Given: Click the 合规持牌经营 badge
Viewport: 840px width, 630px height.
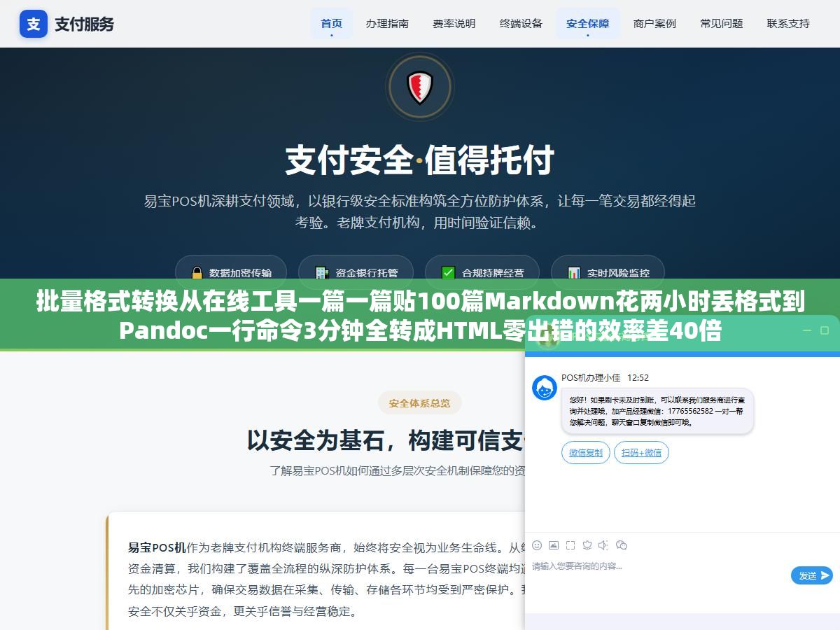Looking at the screenshot, I should coord(482,272).
